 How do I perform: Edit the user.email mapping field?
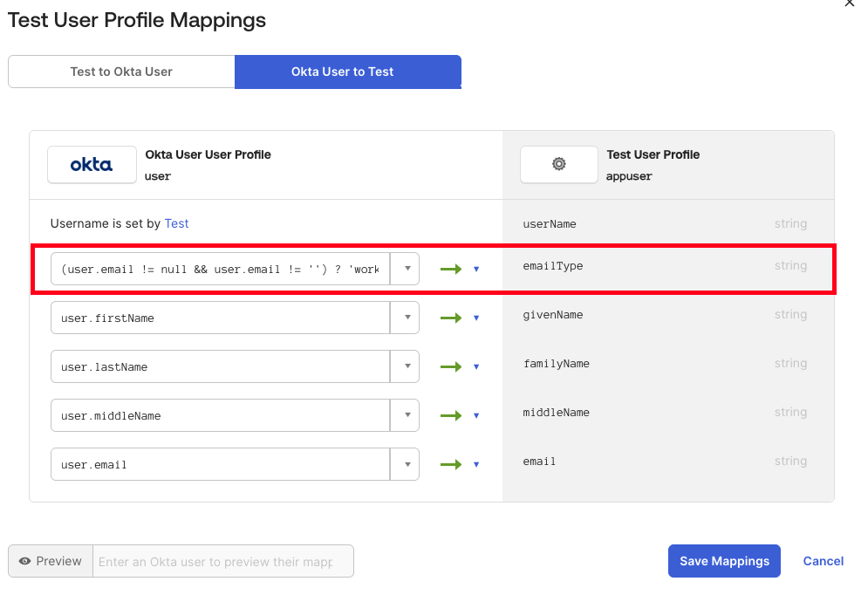pyautogui.click(x=221, y=464)
